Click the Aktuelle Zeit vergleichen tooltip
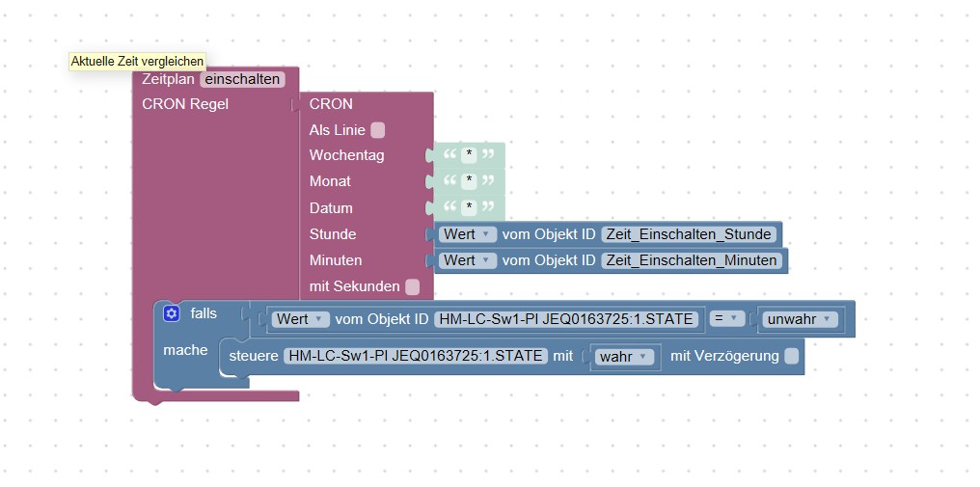 138,62
